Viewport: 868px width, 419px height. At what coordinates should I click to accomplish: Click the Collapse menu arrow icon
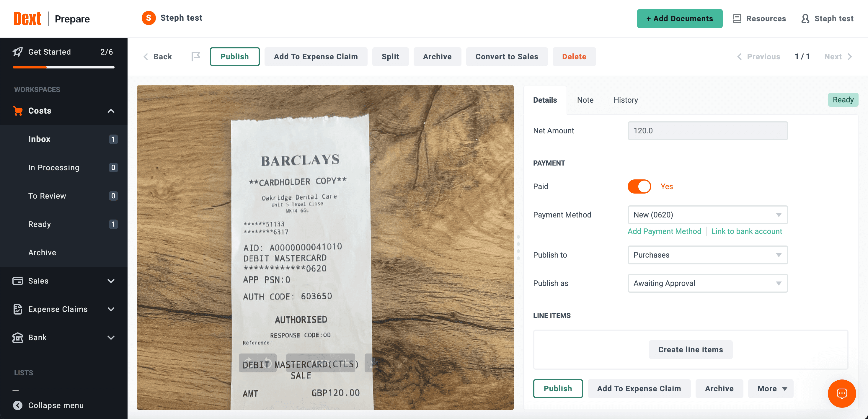(x=17, y=405)
